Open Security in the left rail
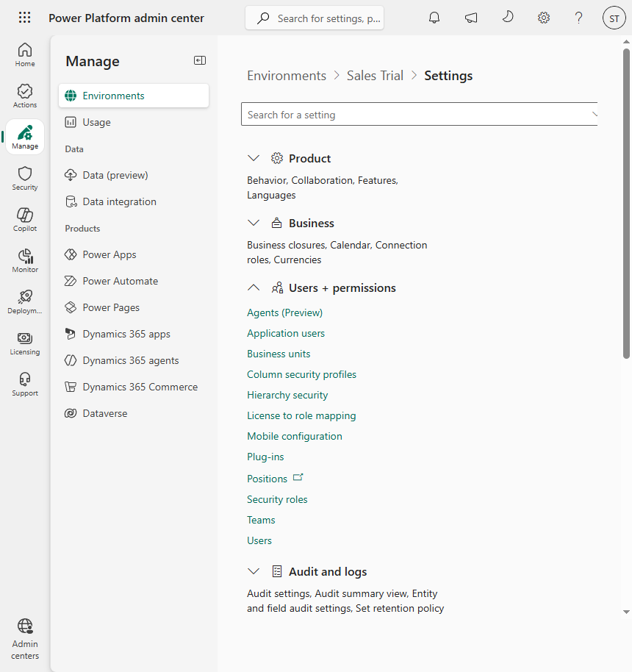The image size is (632, 672). point(25,178)
